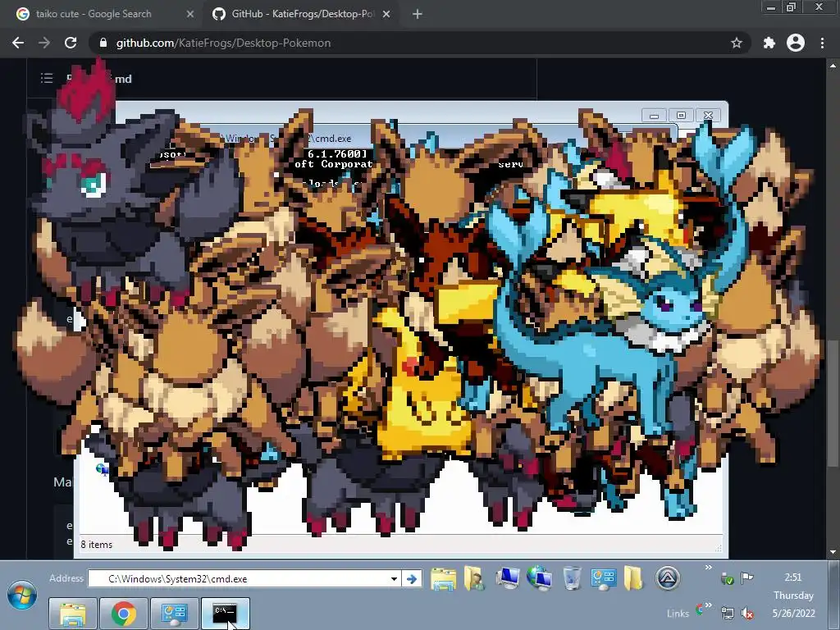This screenshot has width=840, height=630.
Task: Activate the cmd.exe taskbar button
Action: pyautogui.click(x=225, y=614)
